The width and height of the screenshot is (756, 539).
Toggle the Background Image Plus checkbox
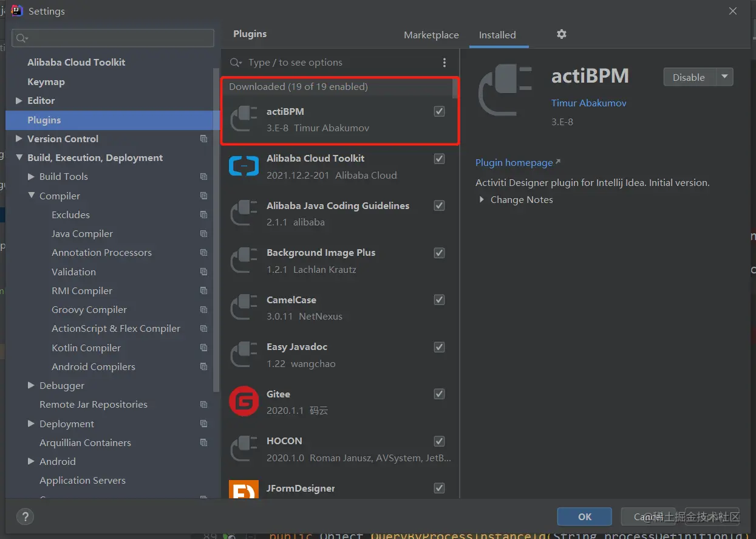click(x=440, y=253)
